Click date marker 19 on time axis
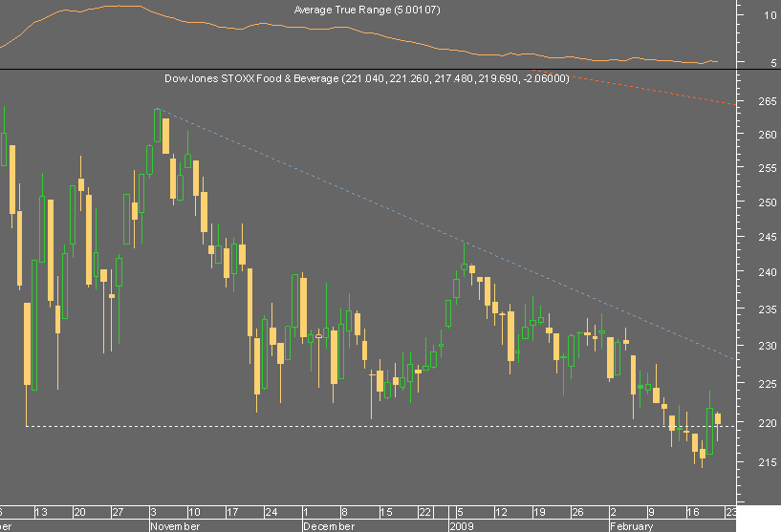Image resolution: width=781 pixels, height=532 pixels. (x=539, y=512)
